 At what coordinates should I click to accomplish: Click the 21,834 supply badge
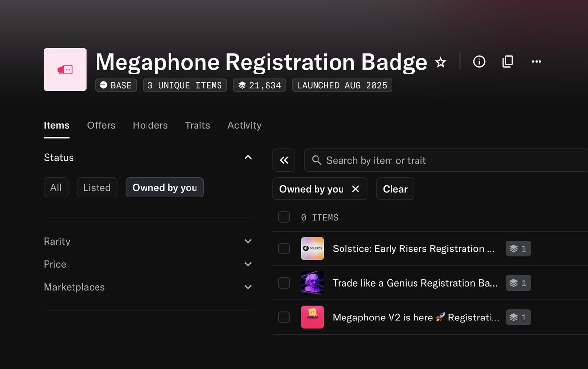tap(259, 85)
